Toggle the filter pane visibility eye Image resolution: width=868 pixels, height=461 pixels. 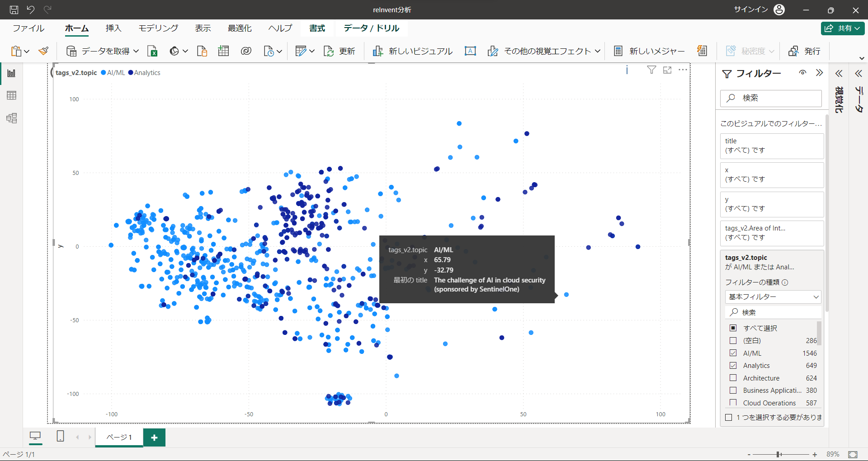tap(802, 73)
